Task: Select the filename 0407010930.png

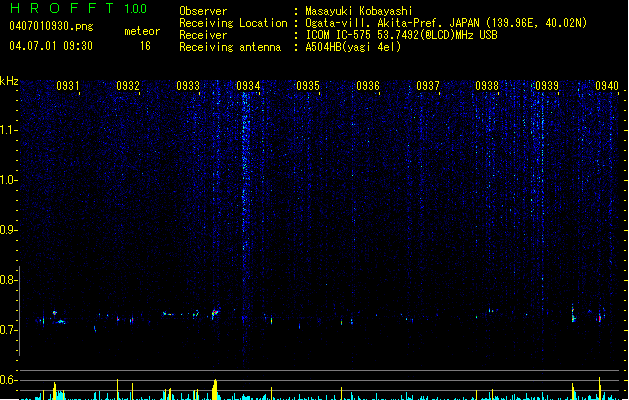Action: coord(51,26)
